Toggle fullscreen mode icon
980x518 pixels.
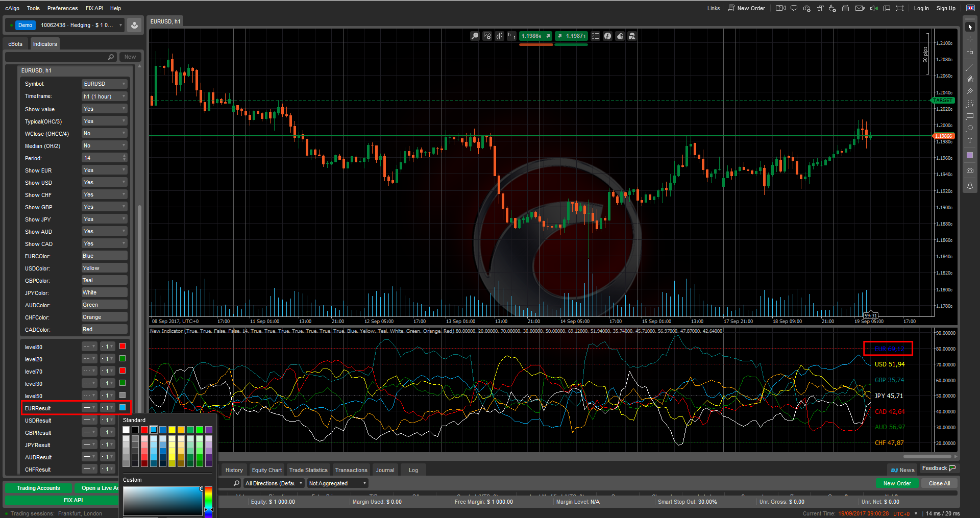coord(899,8)
